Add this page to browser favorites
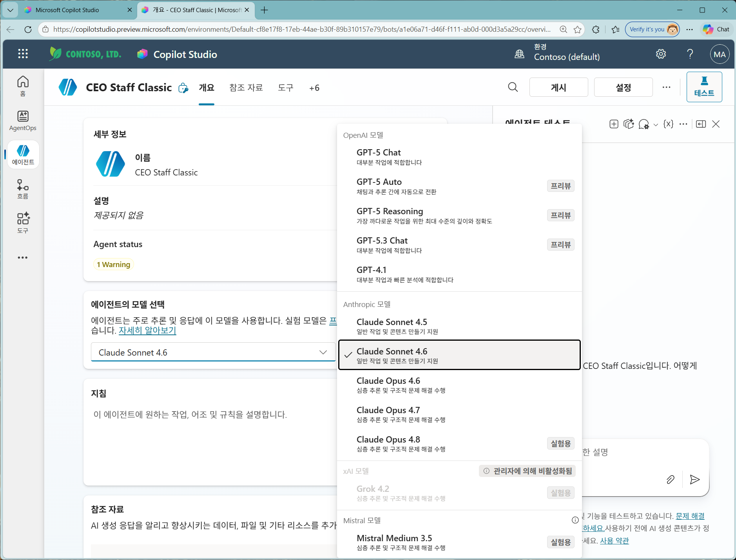This screenshot has height=560, width=736. pos(578,29)
